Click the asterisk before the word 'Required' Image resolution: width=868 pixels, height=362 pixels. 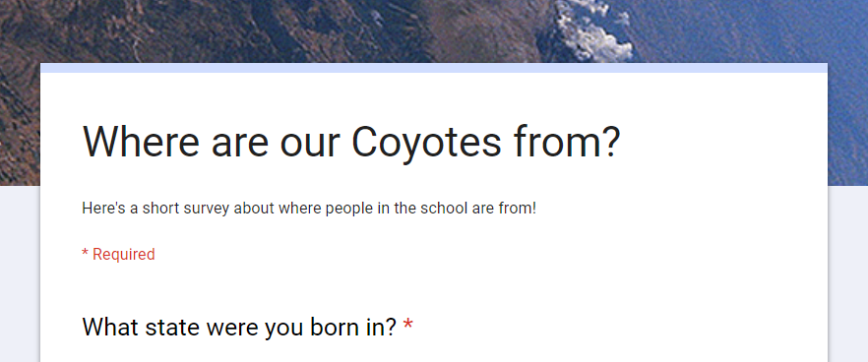[x=86, y=253]
